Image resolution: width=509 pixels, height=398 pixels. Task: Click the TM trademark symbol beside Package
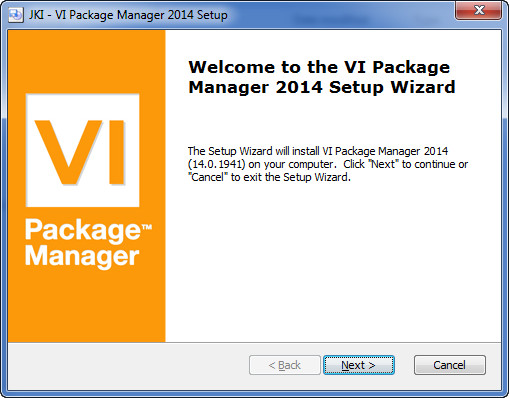click(147, 228)
